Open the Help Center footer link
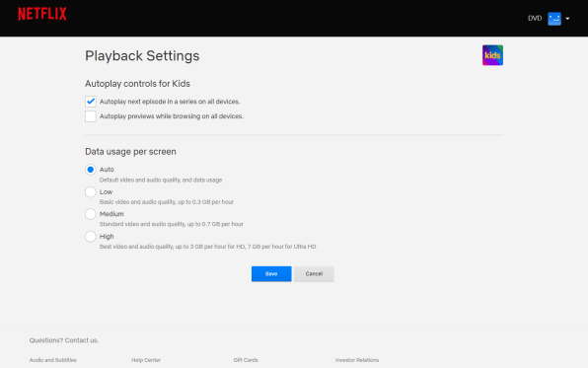The height and width of the screenshot is (368, 588). pos(146,360)
